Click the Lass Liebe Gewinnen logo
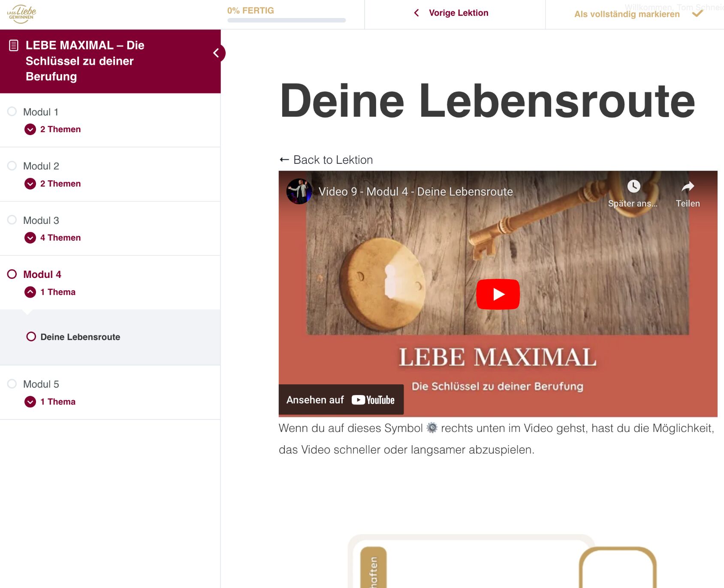724x588 pixels. click(21, 14)
